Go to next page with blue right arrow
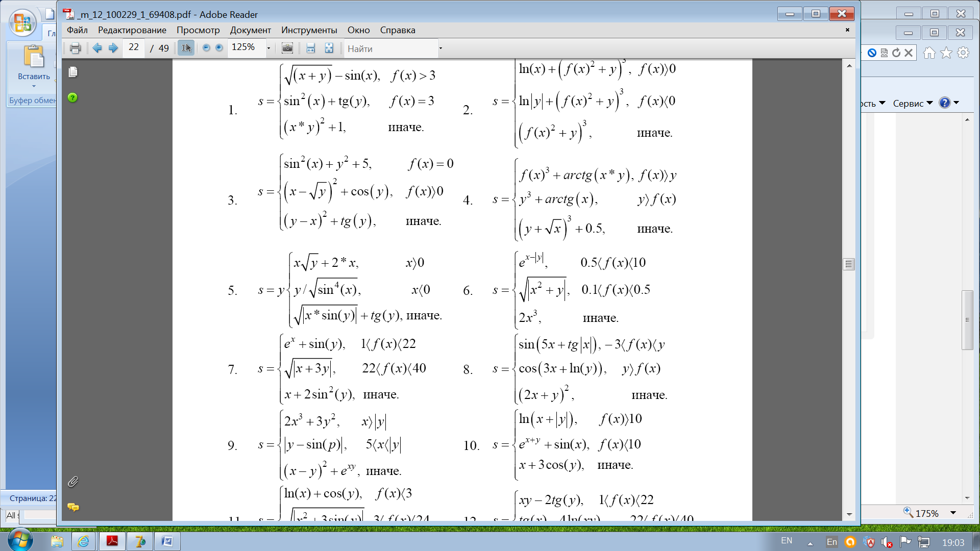The image size is (980, 551). (x=113, y=48)
